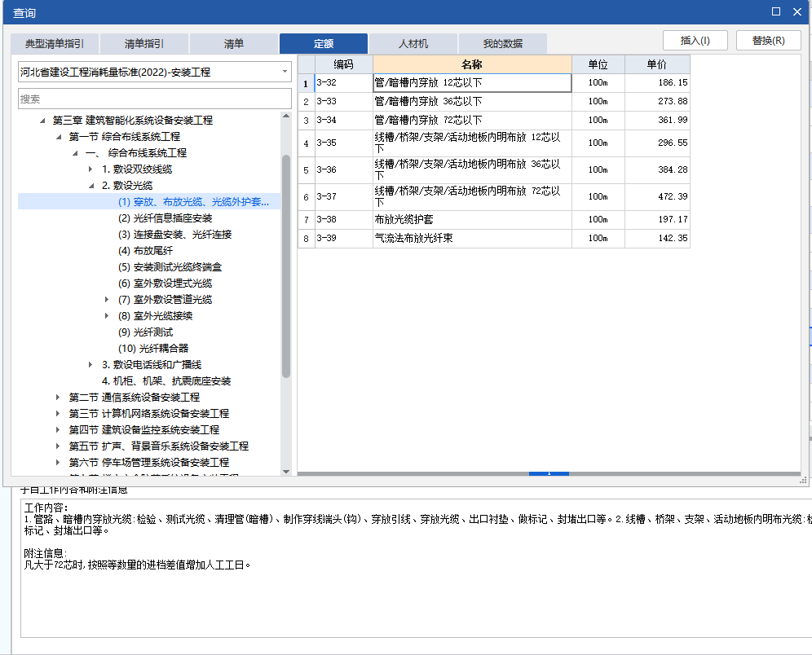Expand 第二节 通信系统设备安装工程 node
This screenshot has height=655, width=812.
pyautogui.click(x=58, y=398)
